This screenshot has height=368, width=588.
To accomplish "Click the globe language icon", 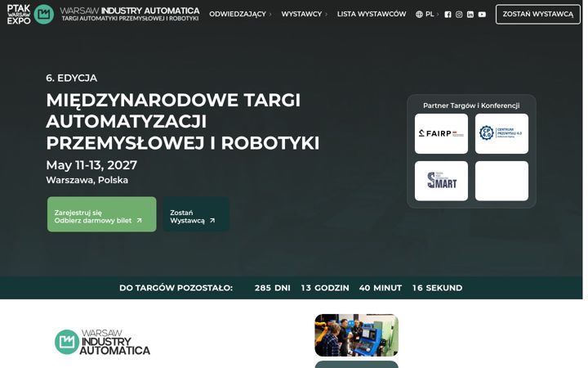I will pyautogui.click(x=419, y=14).
